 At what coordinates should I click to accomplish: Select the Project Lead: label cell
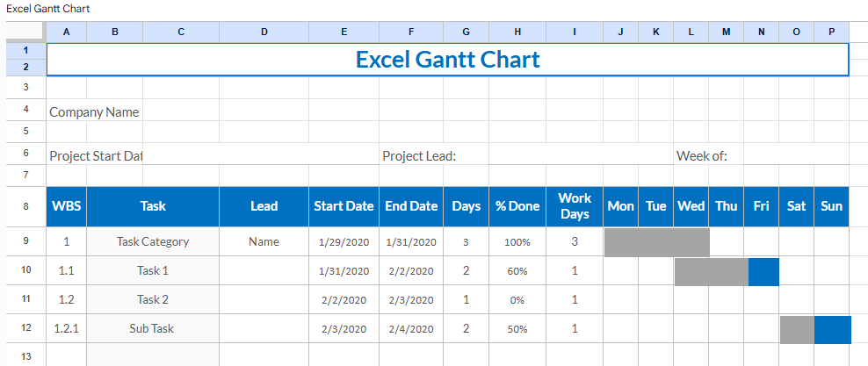[x=419, y=155]
